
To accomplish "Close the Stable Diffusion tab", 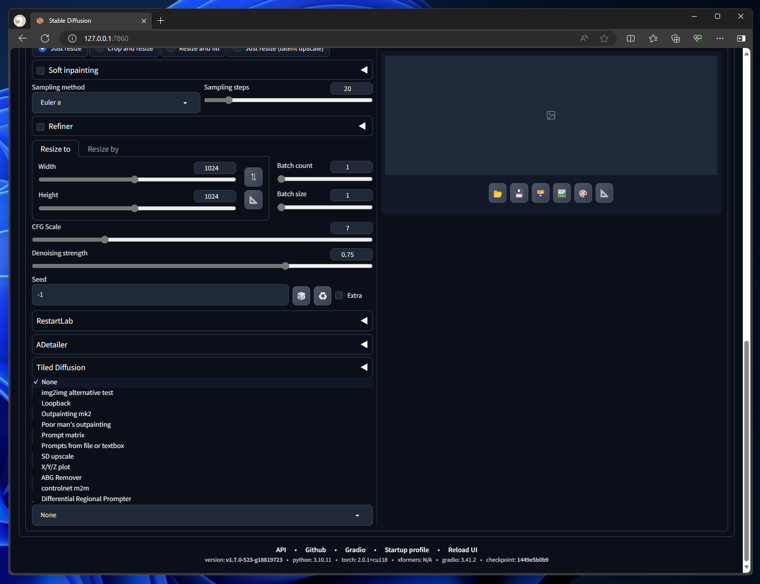I will [143, 21].
